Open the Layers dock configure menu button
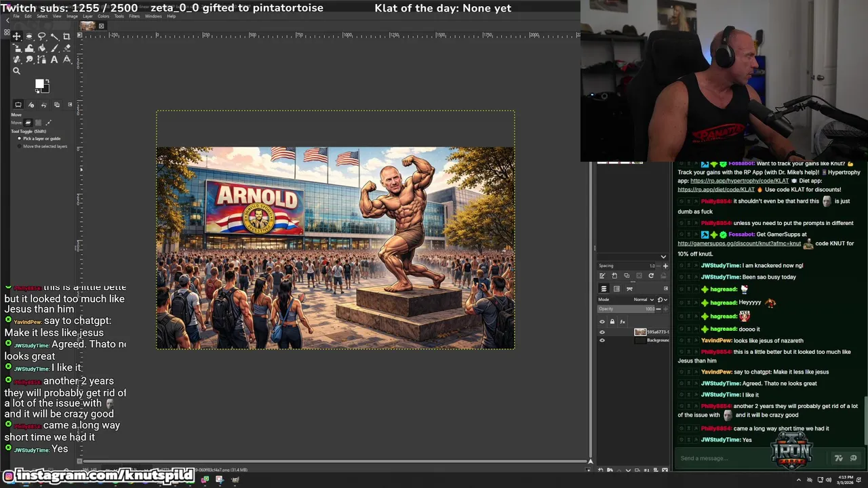The height and width of the screenshot is (488, 868). pyautogui.click(x=665, y=289)
